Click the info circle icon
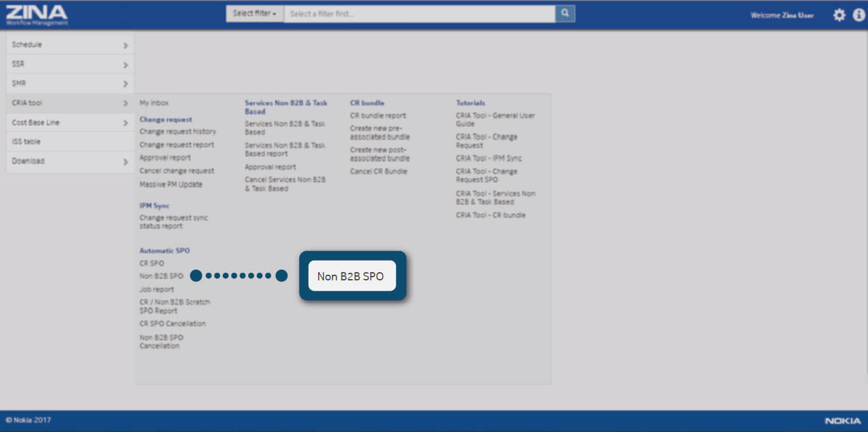 click(858, 15)
